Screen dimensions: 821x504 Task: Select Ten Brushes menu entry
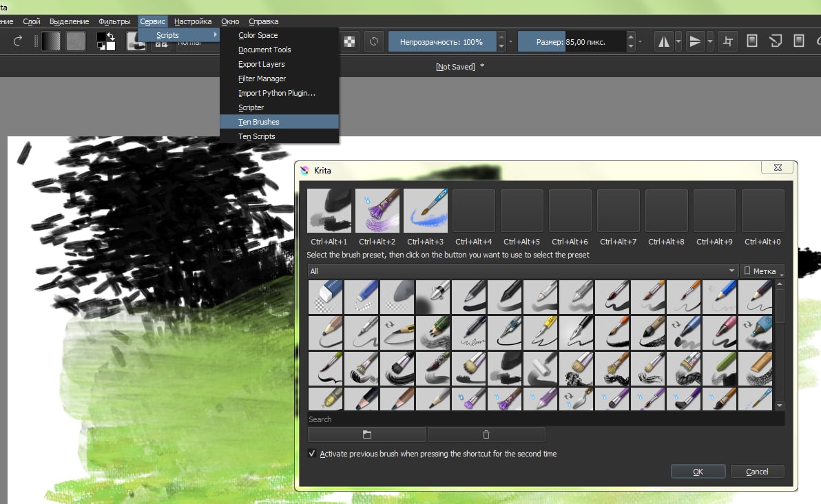click(x=279, y=122)
